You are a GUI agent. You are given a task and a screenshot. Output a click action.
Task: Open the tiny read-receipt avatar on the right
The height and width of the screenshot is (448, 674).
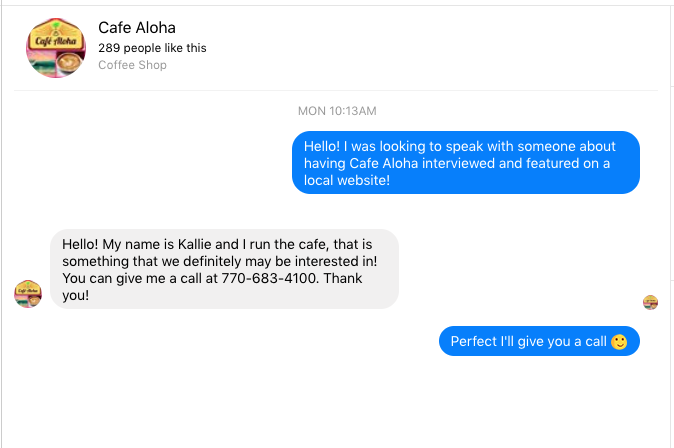pyautogui.click(x=650, y=302)
